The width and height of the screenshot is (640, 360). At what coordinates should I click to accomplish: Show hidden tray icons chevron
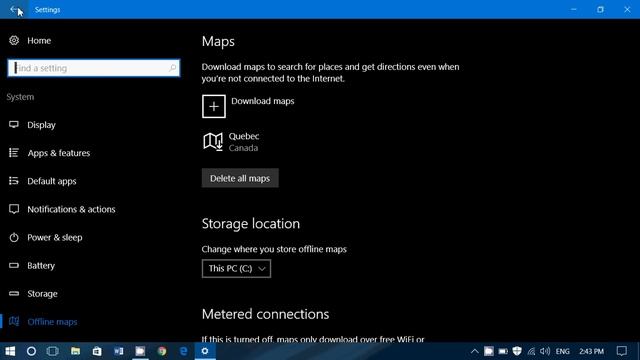pos(474,351)
